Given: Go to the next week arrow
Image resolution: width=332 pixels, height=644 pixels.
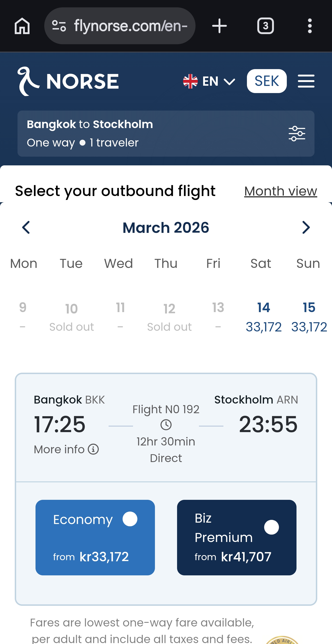Looking at the screenshot, I should pos(306,228).
